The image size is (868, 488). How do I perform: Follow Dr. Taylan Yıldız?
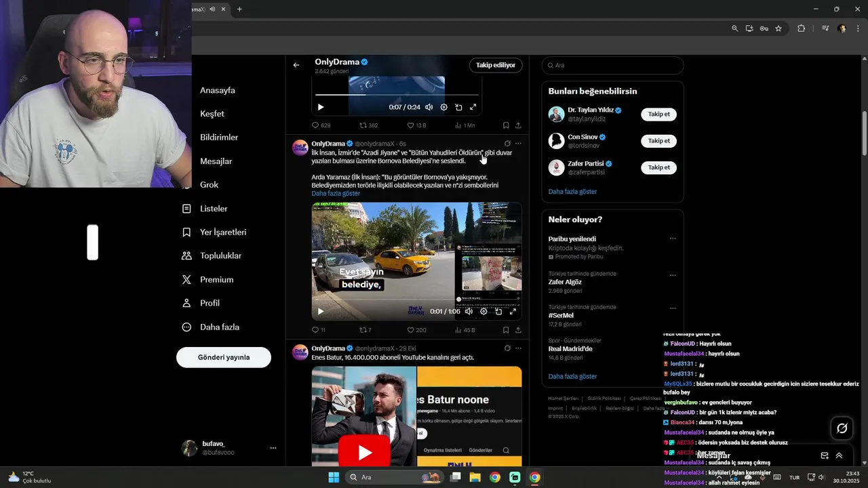tap(658, 115)
